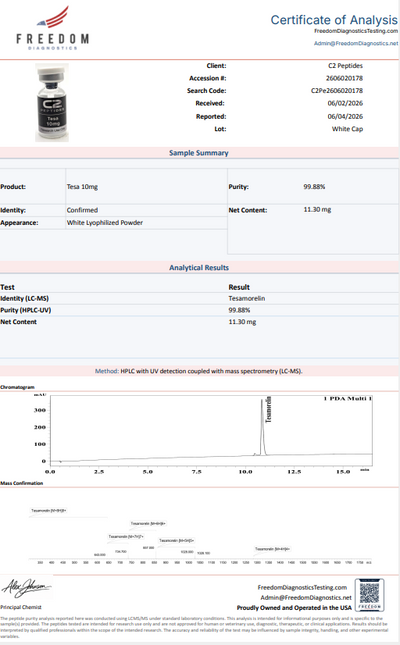Select the Tesamorelin identity result

(x=247, y=299)
